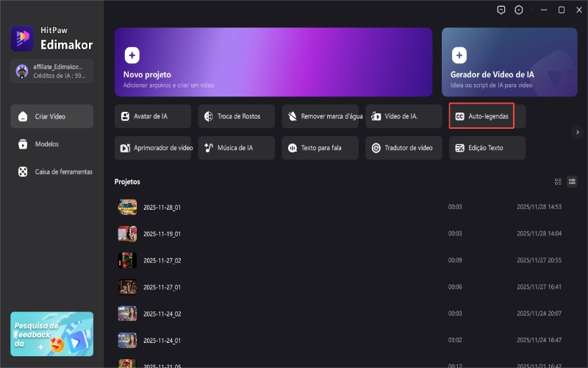
Task: Click the feedback message icon in title bar
Action: point(501,10)
